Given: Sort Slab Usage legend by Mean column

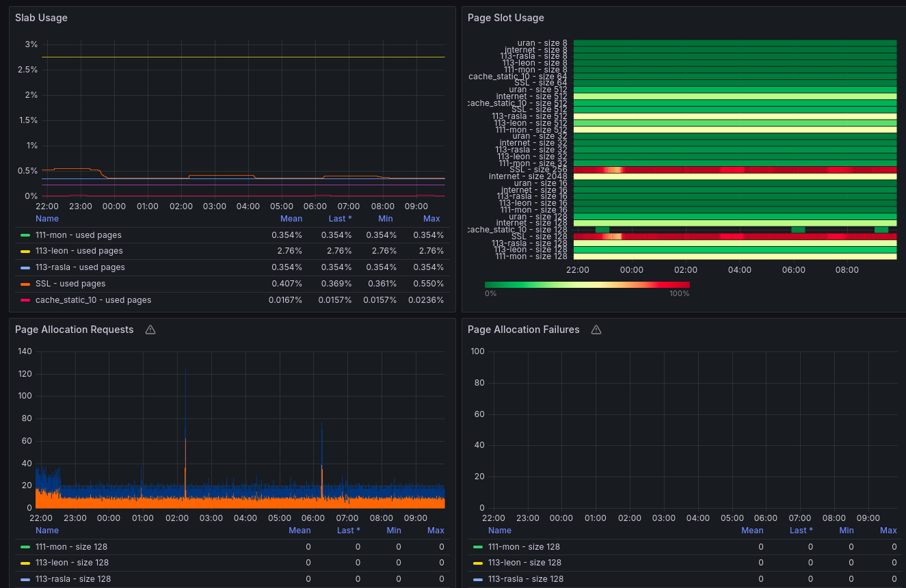Looking at the screenshot, I should coord(291,219).
